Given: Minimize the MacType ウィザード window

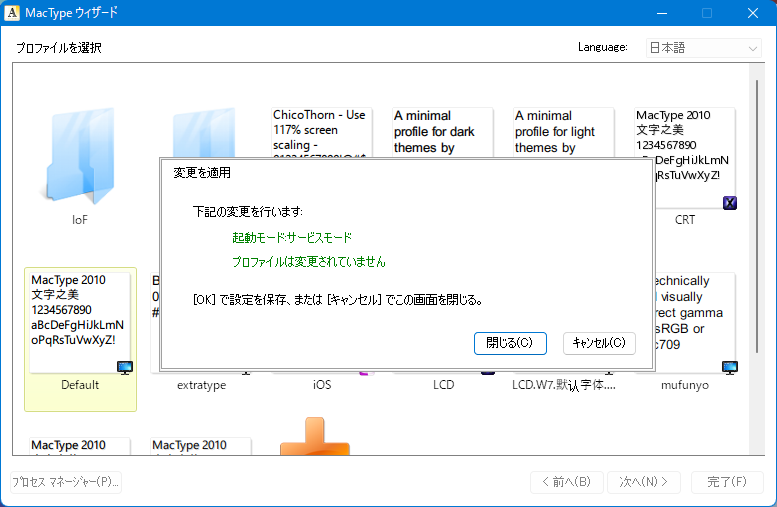Looking at the screenshot, I should (x=662, y=13).
